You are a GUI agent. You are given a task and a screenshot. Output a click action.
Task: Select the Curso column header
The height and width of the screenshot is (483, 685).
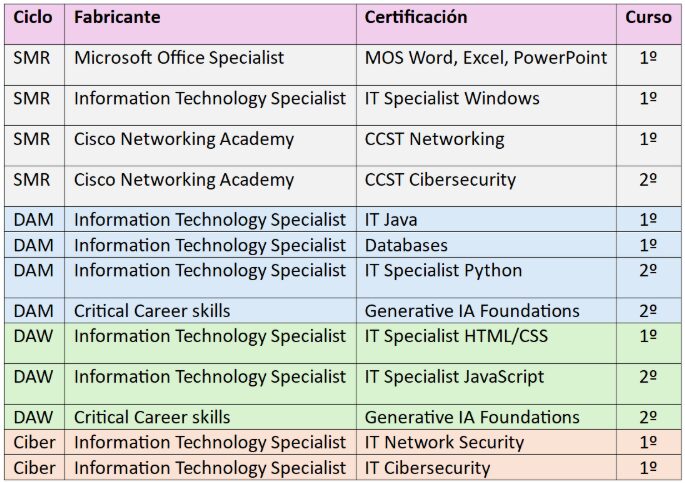[x=649, y=24]
